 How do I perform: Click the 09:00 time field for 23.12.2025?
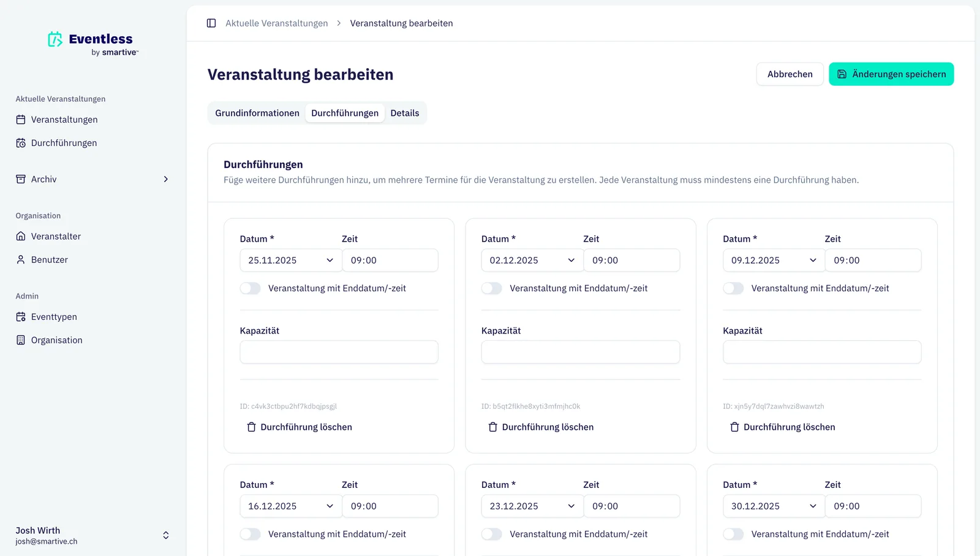pyautogui.click(x=631, y=506)
